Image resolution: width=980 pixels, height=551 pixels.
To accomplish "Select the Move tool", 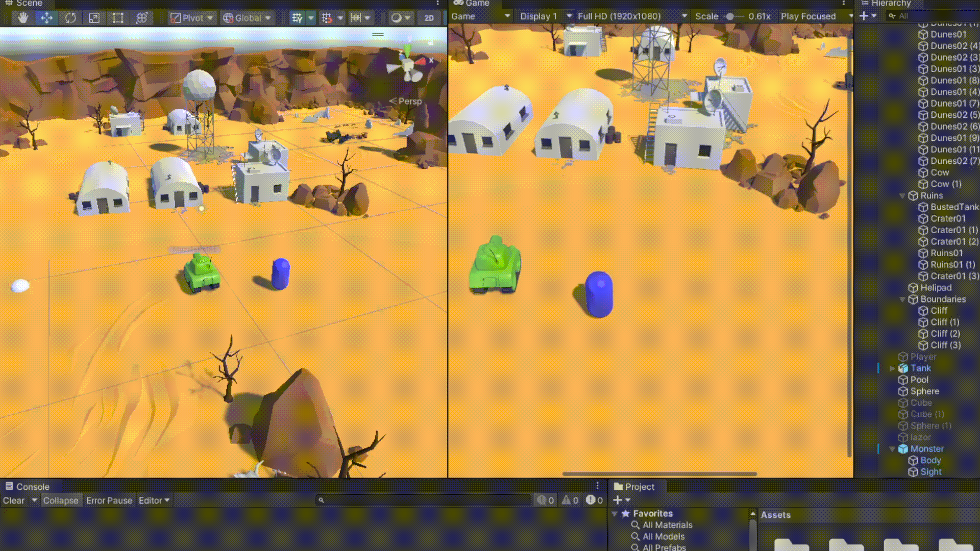I will point(46,18).
